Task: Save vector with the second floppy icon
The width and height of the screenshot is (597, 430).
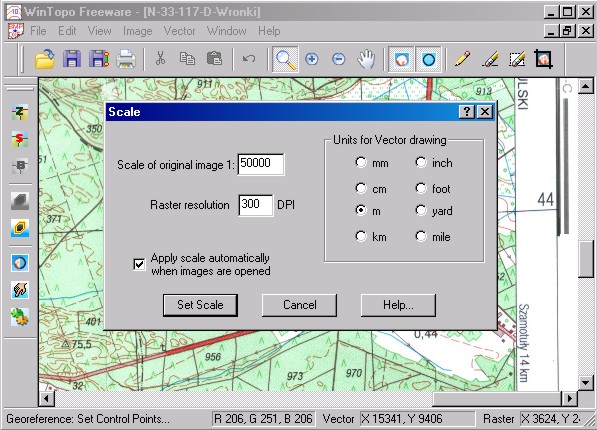Action: (99, 59)
